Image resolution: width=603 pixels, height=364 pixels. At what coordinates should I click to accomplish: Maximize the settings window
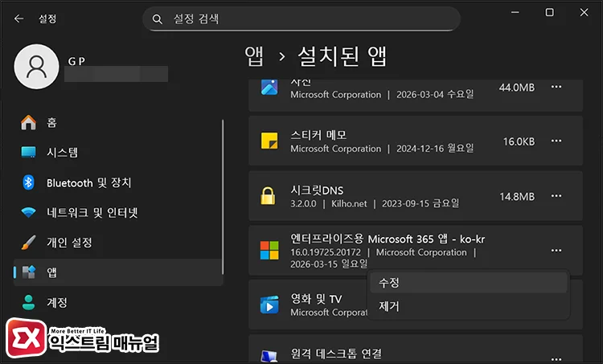(550, 12)
